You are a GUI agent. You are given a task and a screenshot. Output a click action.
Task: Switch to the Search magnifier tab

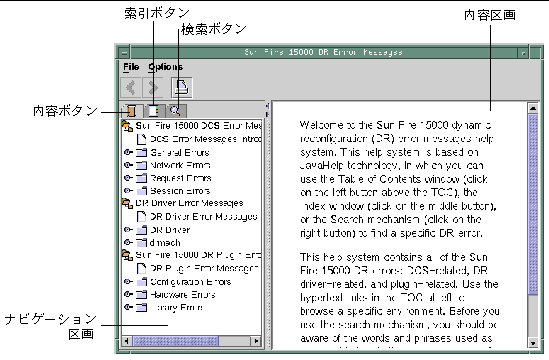(175, 111)
